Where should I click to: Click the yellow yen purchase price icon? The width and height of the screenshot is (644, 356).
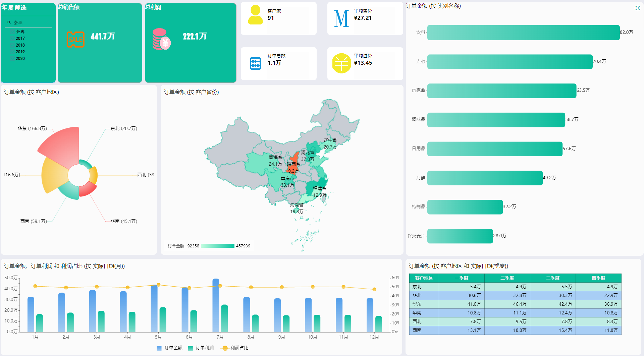point(341,63)
